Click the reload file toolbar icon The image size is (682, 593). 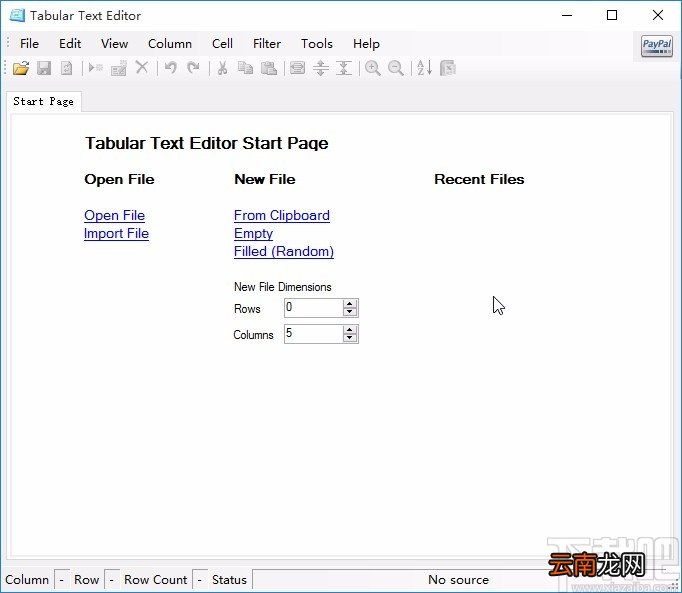click(x=66, y=68)
